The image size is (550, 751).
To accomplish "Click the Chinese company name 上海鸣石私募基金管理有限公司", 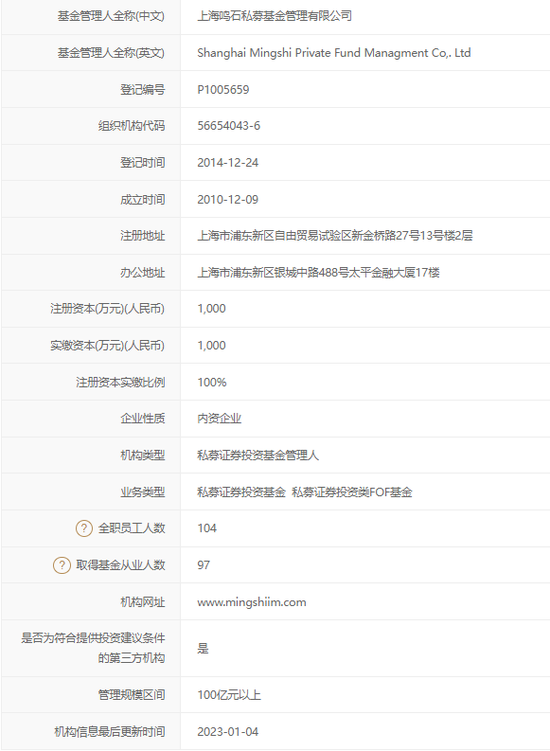I will coord(275,16).
